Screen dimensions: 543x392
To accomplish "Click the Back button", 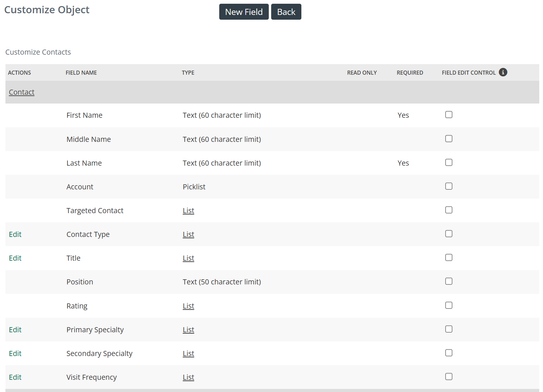I will click(286, 12).
